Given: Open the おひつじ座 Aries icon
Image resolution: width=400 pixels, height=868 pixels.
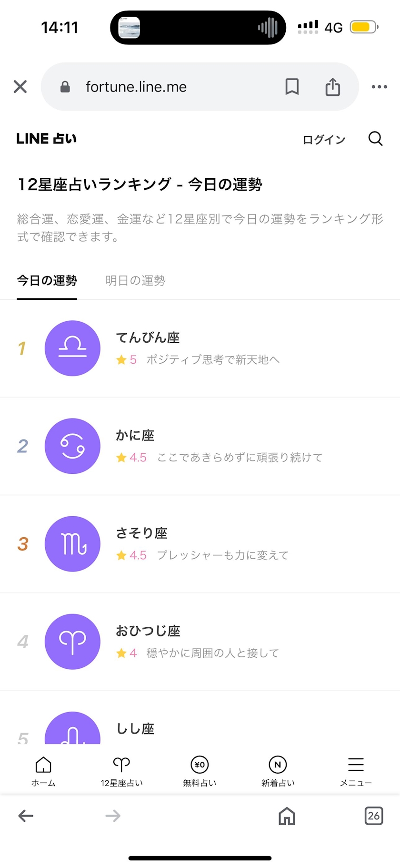Looking at the screenshot, I should click(72, 642).
